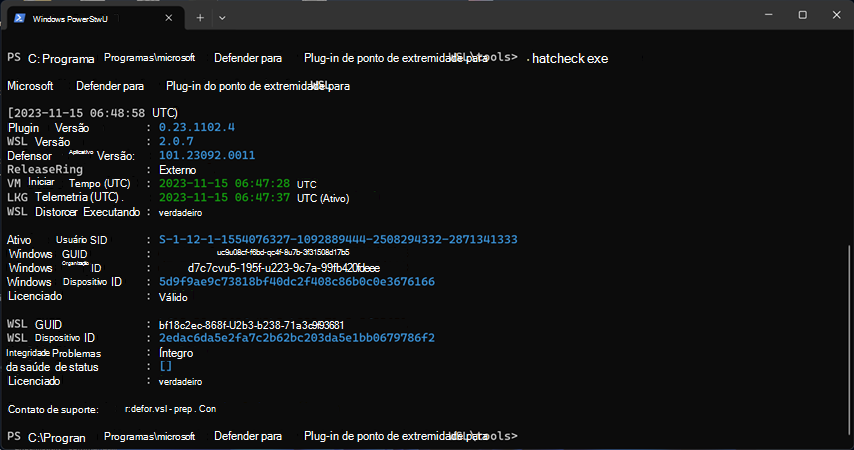Click the WSL GUID value bf18c2ec
This screenshot has width=854, height=450.
pos(251,325)
